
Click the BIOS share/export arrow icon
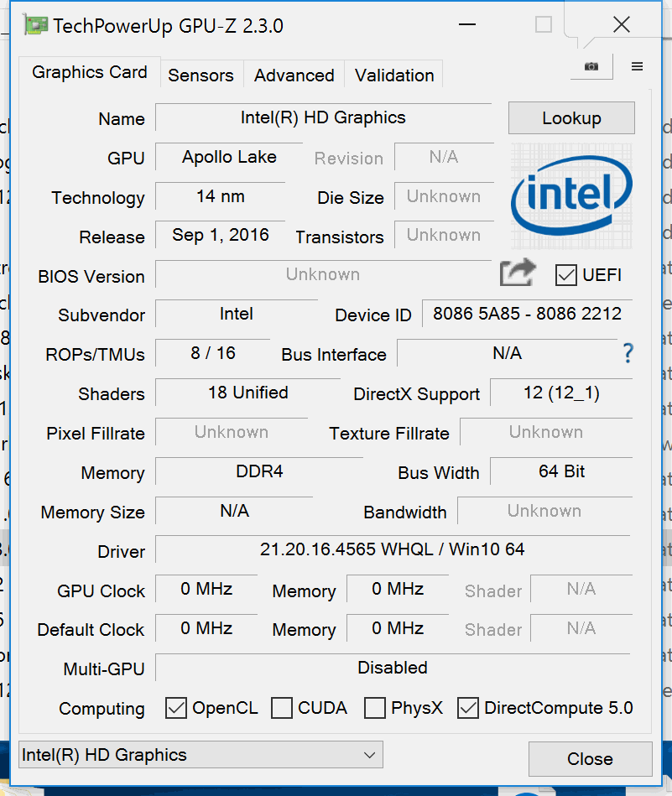coord(518,273)
